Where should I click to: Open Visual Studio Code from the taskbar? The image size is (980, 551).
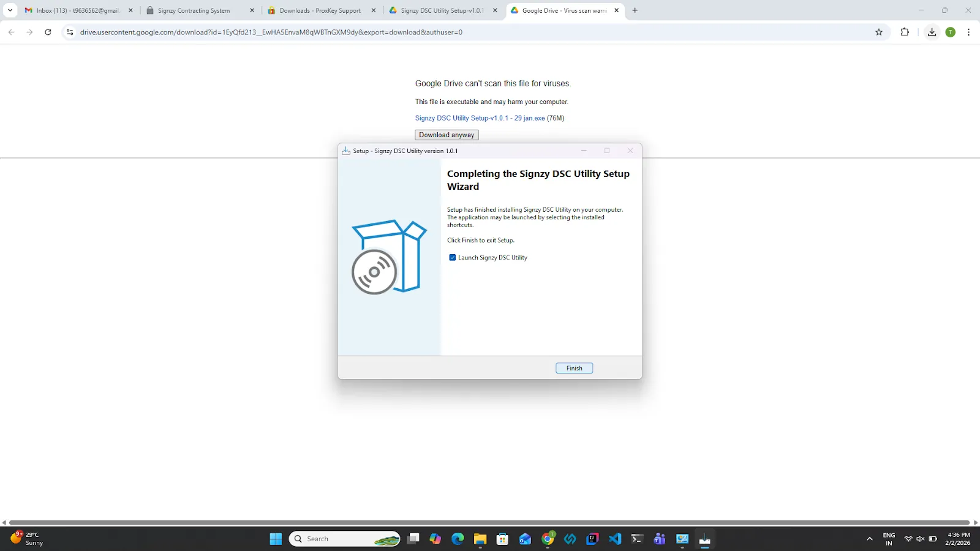(615, 539)
